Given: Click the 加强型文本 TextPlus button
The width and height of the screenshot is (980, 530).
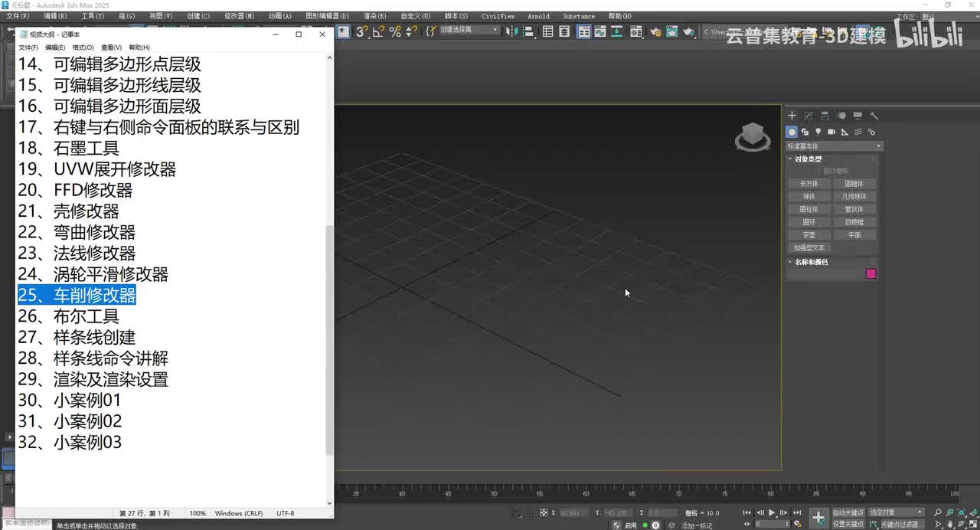Looking at the screenshot, I should 809,248.
